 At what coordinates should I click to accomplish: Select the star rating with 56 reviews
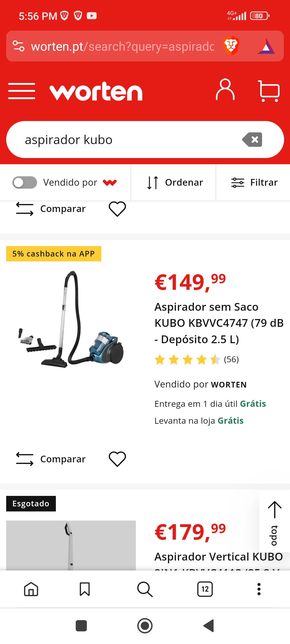(x=197, y=360)
